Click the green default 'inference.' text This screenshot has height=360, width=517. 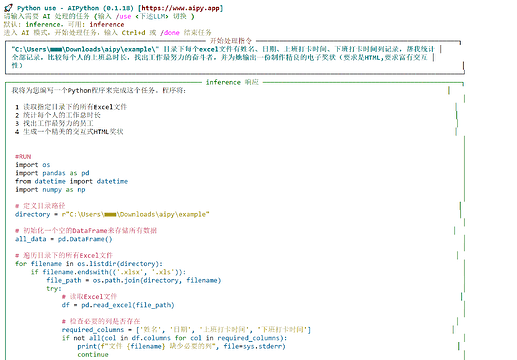(44, 24)
